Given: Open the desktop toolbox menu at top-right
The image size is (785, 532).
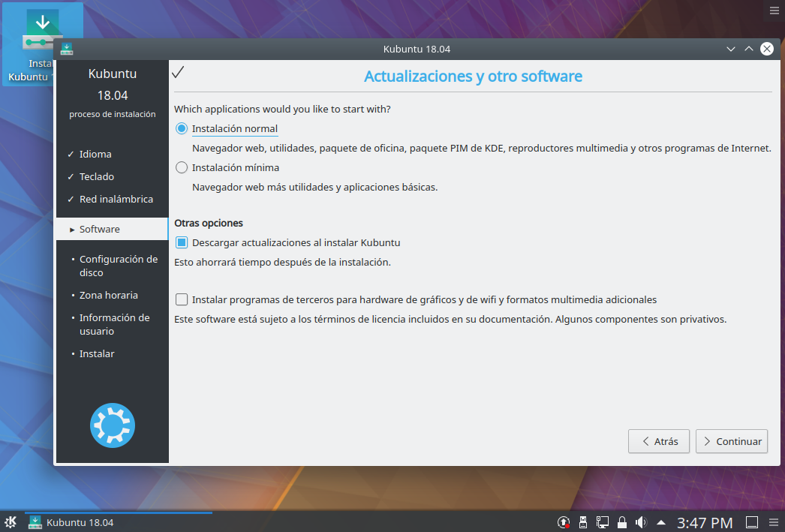Looking at the screenshot, I should pyautogui.click(x=774, y=11).
